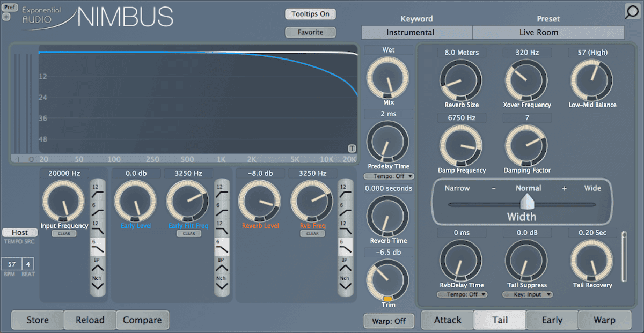
Task: Click the 6750 Hz value field
Action: coord(461,117)
